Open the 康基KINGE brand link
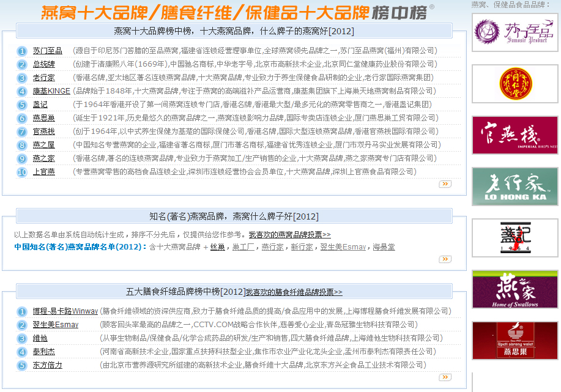The width and height of the screenshot is (561, 392). click(x=51, y=91)
